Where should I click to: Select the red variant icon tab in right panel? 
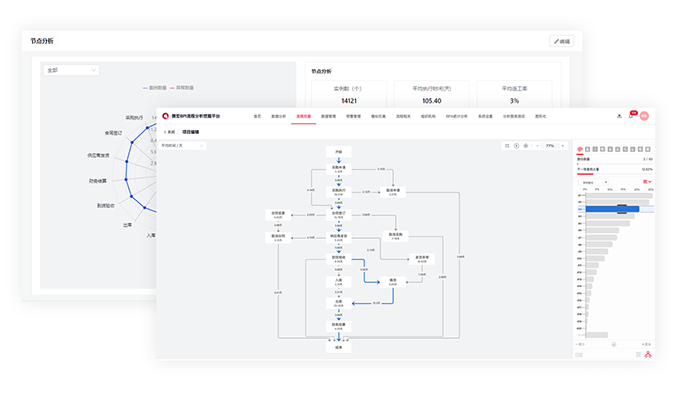pyautogui.click(x=580, y=149)
